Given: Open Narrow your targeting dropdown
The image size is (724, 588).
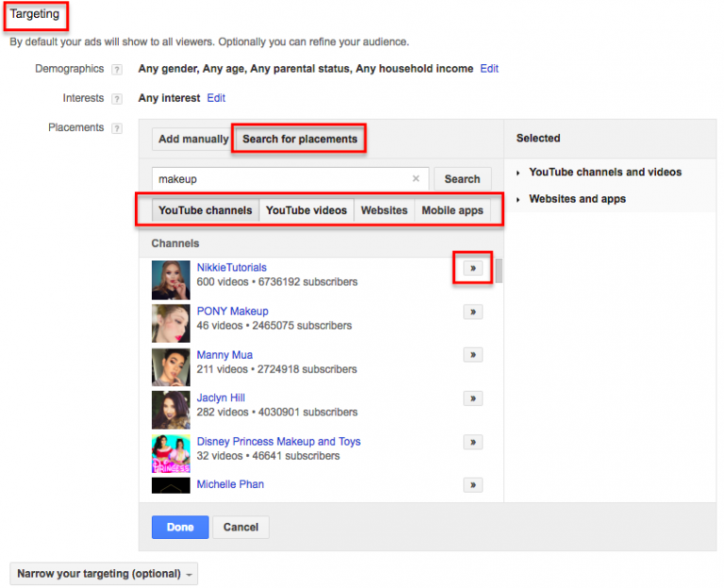Looking at the screenshot, I should [x=104, y=574].
